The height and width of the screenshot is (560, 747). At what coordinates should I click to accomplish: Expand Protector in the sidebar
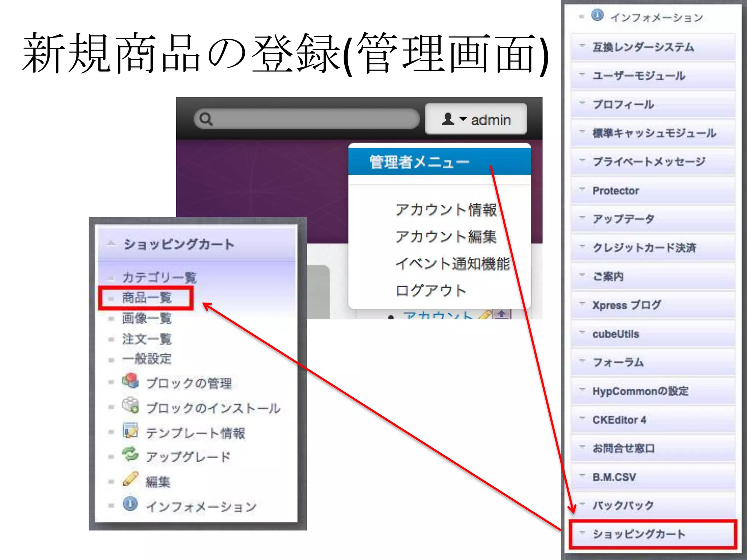(653, 190)
